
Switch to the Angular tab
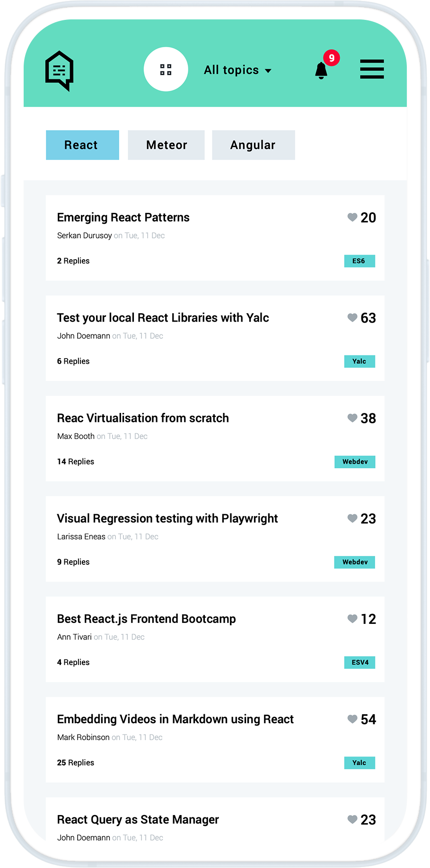[253, 145]
